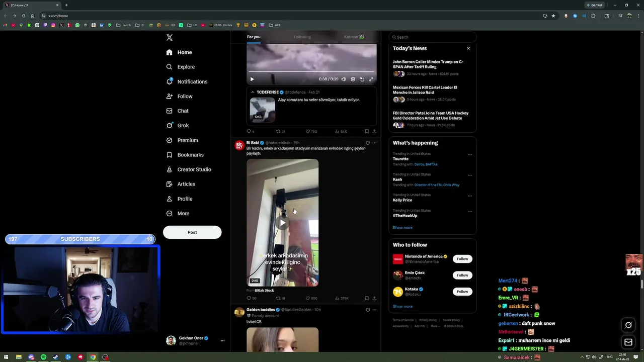Open Notifications in the sidebar
The height and width of the screenshot is (362, 644).
(187, 81)
